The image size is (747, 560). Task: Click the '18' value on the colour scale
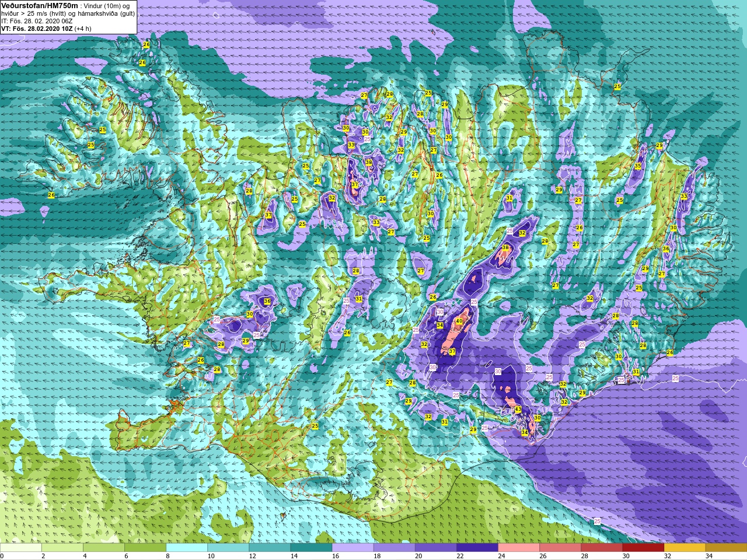point(376,556)
